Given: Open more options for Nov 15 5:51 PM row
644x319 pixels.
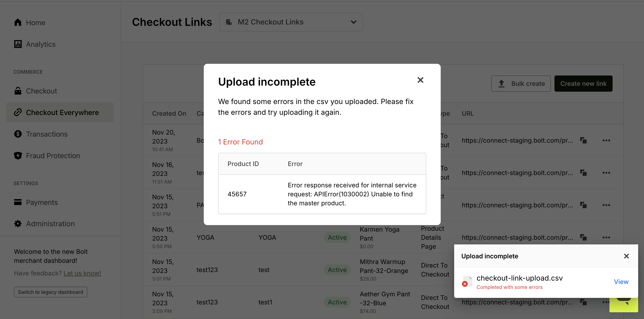Looking at the screenshot, I should point(606,205).
